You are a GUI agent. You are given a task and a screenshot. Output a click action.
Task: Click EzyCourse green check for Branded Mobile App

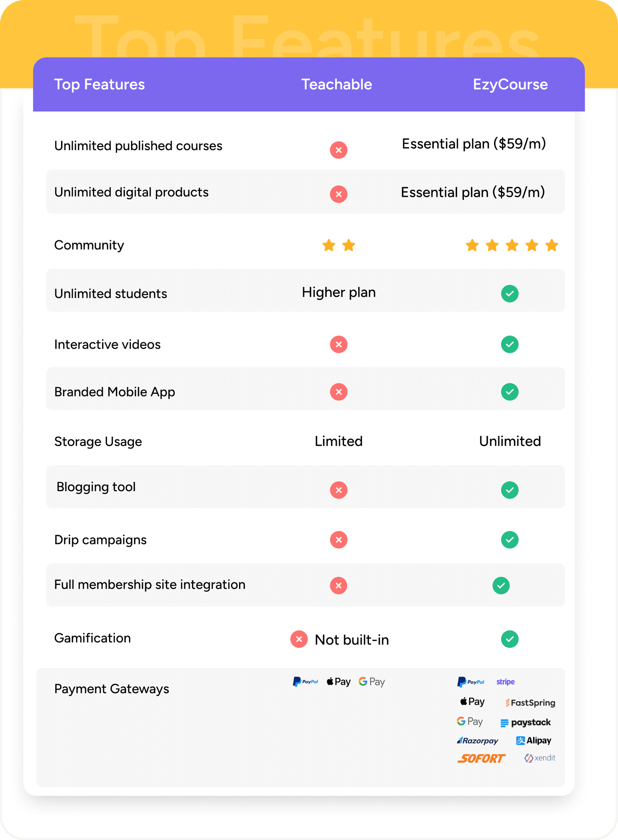(509, 392)
